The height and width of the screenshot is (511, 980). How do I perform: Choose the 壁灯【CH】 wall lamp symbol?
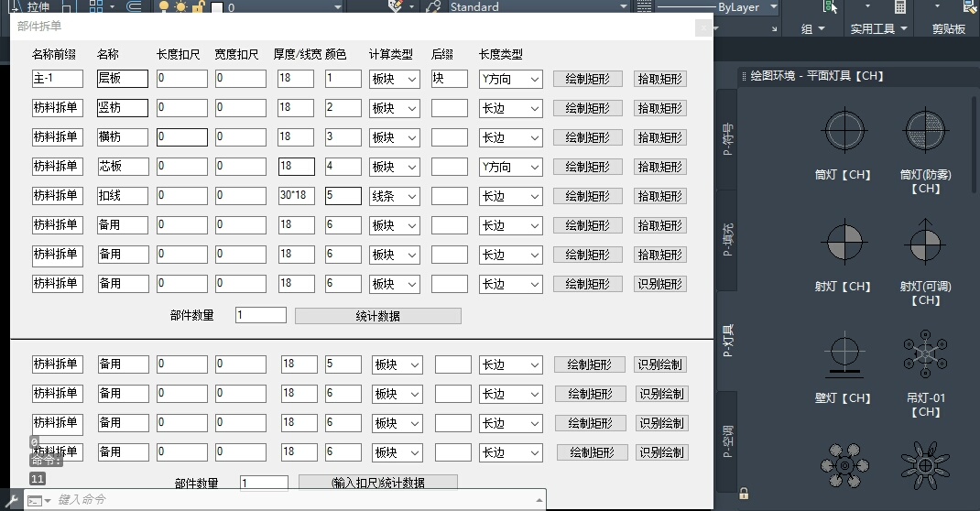pos(844,354)
